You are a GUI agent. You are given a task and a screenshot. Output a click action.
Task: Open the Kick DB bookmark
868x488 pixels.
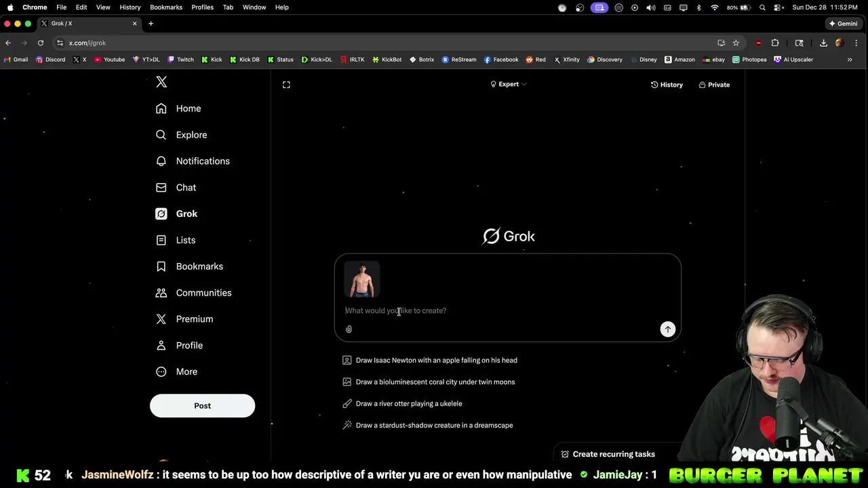(244, 60)
